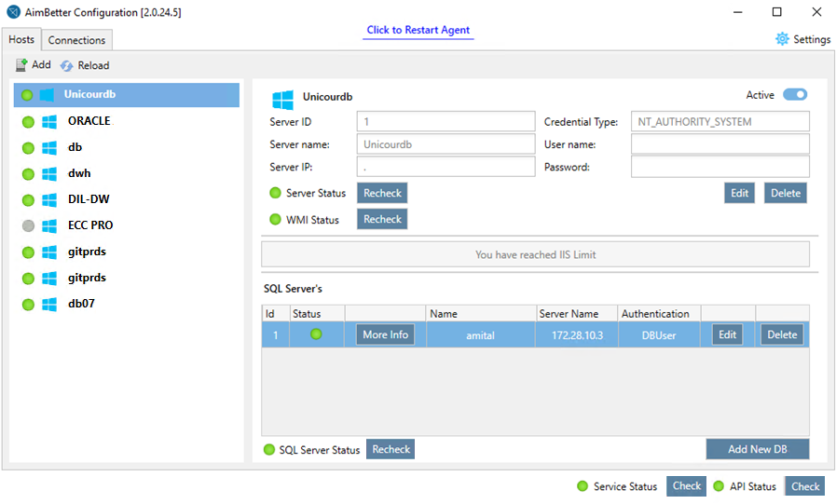The height and width of the screenshot is (504, 836).
Task: Switch to the Hosts tab
Action: [21, 39]
